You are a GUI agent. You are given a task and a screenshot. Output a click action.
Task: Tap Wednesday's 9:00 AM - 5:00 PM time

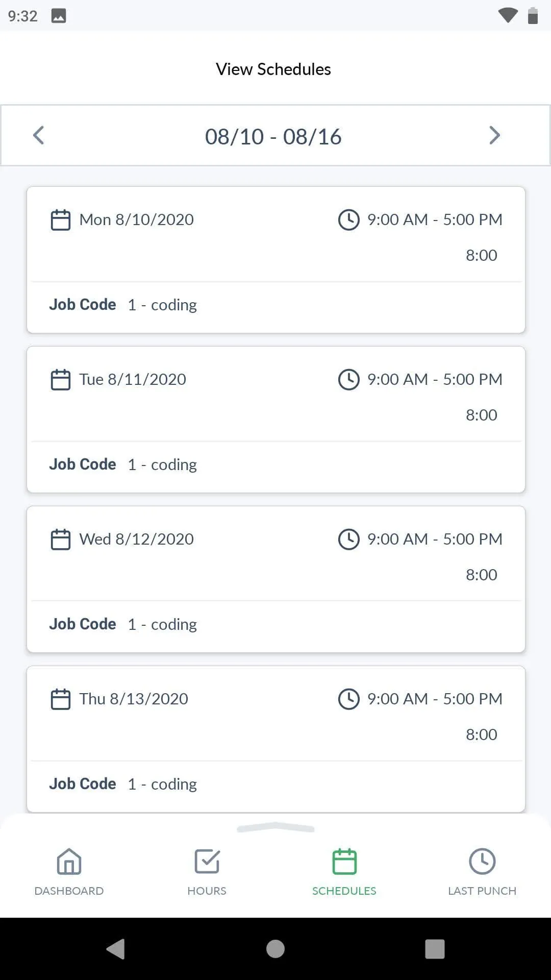pos(435,540)
